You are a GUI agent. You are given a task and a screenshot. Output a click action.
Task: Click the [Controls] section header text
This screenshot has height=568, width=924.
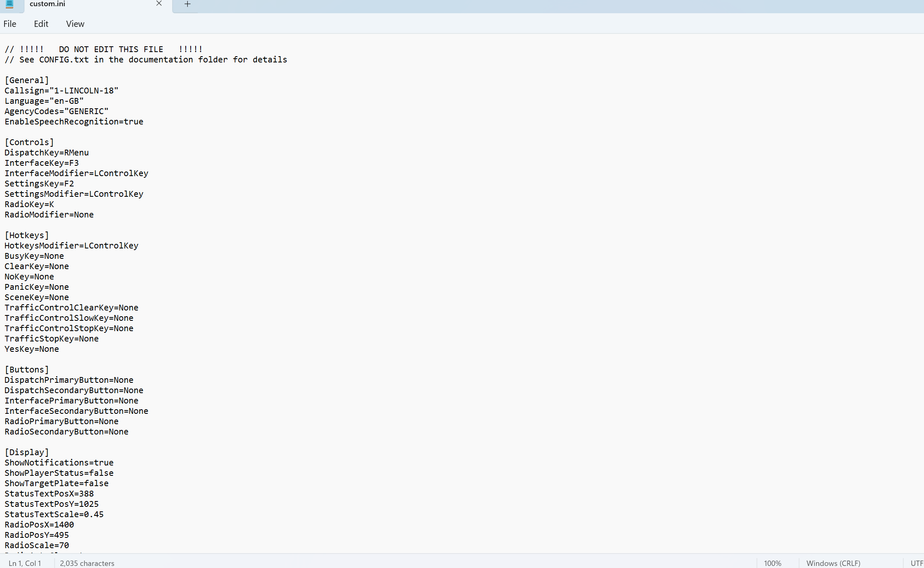click(x=29, y=142)
